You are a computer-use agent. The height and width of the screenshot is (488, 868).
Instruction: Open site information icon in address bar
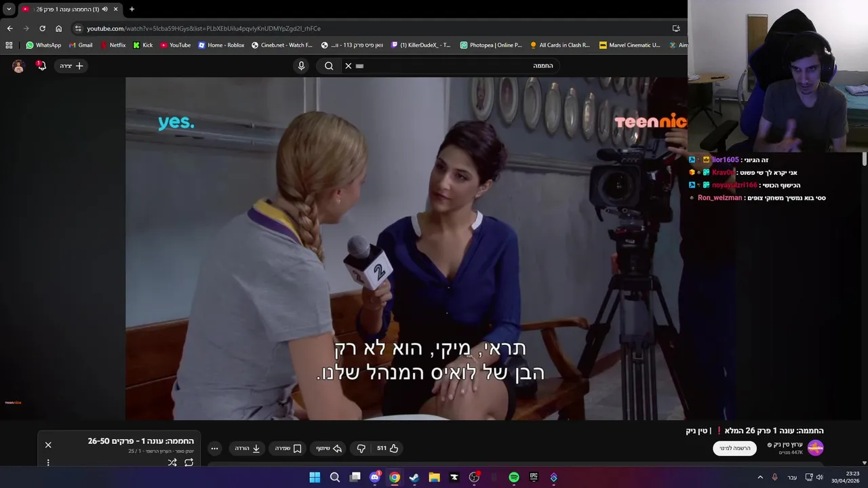pos(78,28)
